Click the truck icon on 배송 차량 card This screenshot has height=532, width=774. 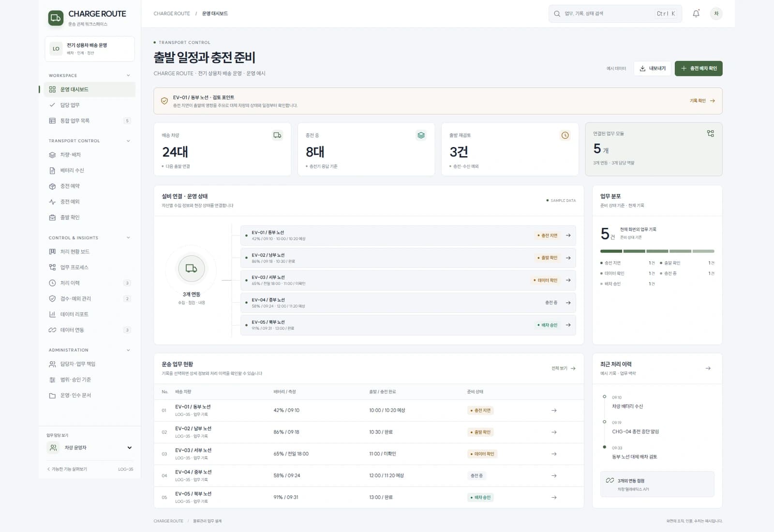click(277, 135)
